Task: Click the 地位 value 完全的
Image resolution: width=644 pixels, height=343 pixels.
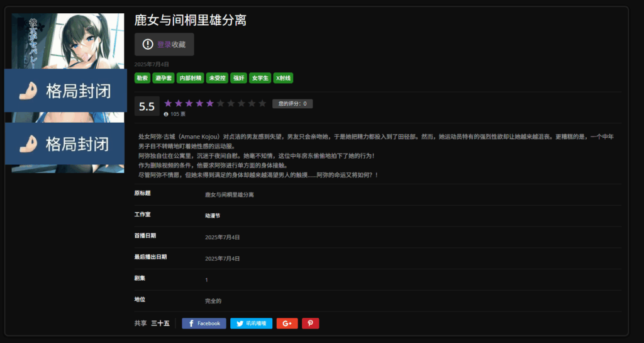Action: [213, 301]
